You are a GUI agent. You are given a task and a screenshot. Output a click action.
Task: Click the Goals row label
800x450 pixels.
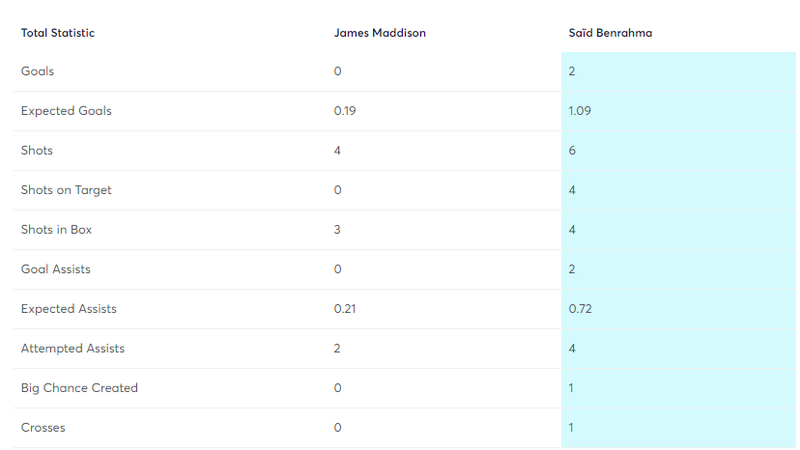point(37,71)
